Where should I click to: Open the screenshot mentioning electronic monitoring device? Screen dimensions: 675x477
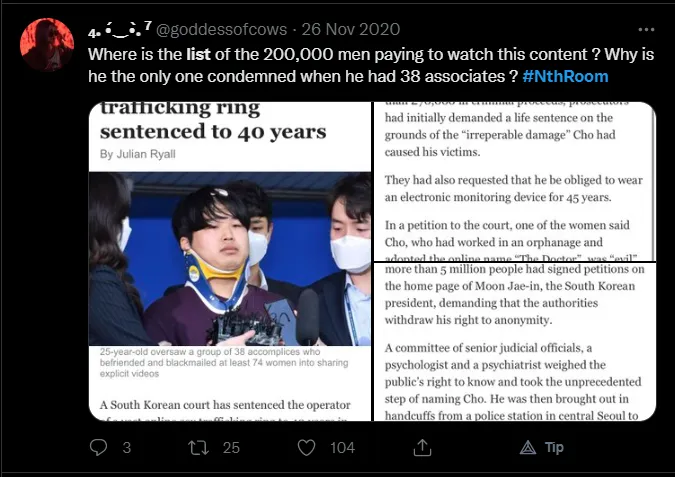click(x=514, y=181)
